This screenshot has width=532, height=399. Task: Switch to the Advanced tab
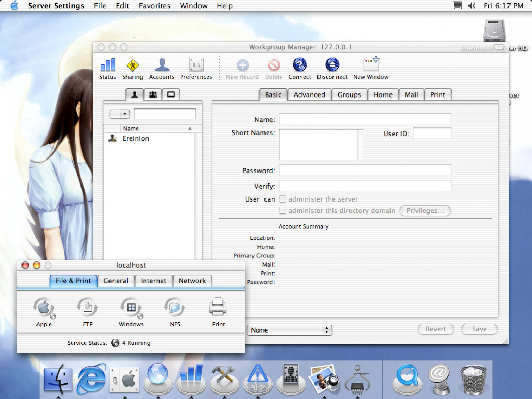(x=309, y=95)
